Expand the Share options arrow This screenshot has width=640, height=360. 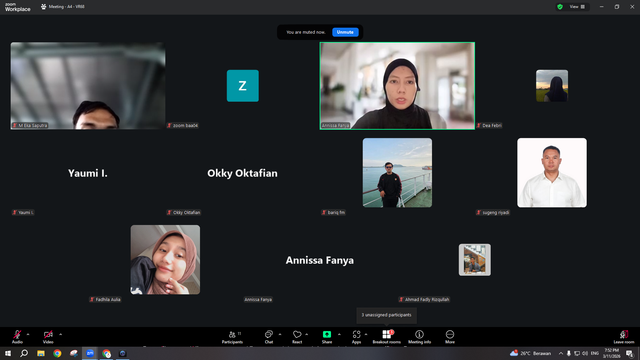[339, 334]
